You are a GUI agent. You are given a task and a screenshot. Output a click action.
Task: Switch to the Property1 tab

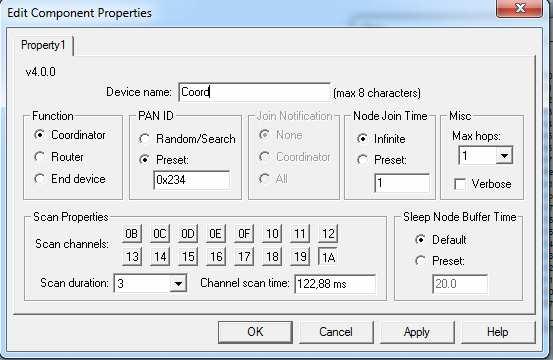click(43, 45)
